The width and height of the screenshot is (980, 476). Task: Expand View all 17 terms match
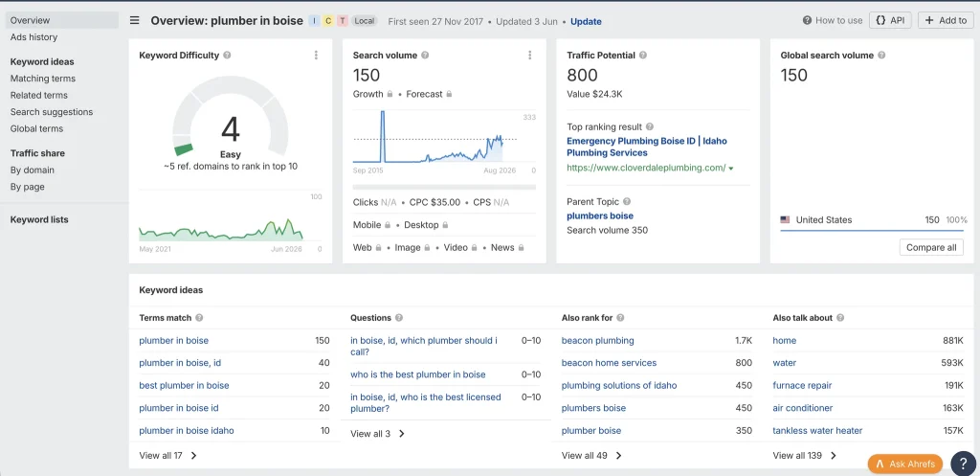[x=168, y=455]
